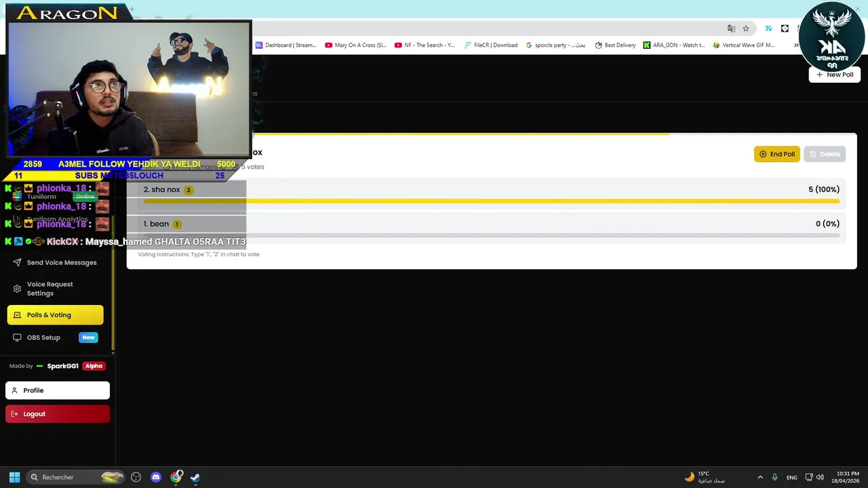Open Send Voice Messages in sidebar
Screen dimensions: 868x488
click(56, 262)
